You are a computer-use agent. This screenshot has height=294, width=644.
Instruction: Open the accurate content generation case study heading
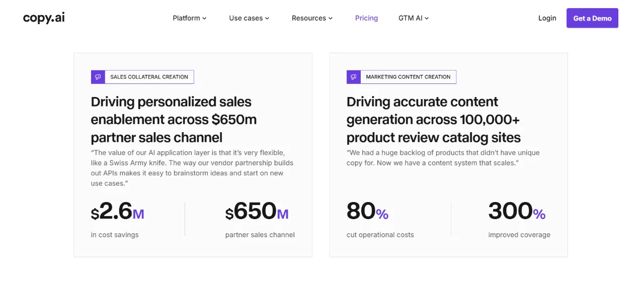click(x=434, y=120)
